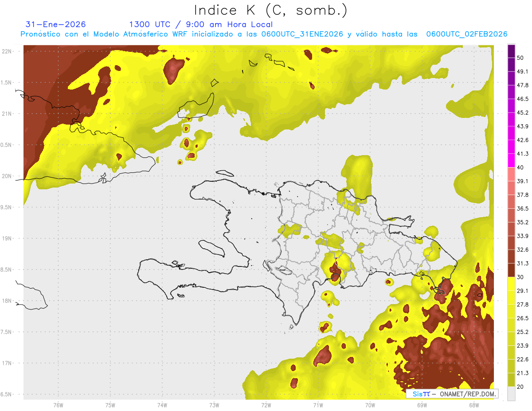Screen dimensions: 532x411
Task: Click the colorbar value 50
Action: tap(520, 58)
